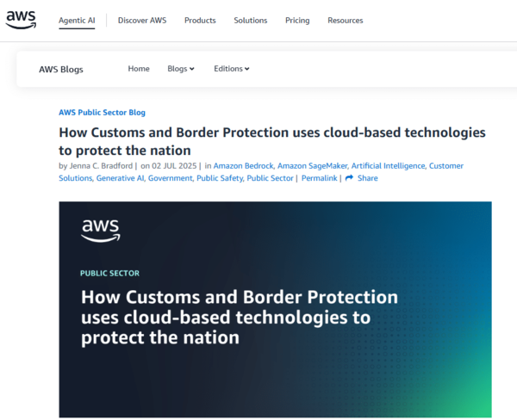The width and height of the screenshot is (517, 420).
Task: Open the Products menu
Action: pyautogui.click(x=200, y=21)
